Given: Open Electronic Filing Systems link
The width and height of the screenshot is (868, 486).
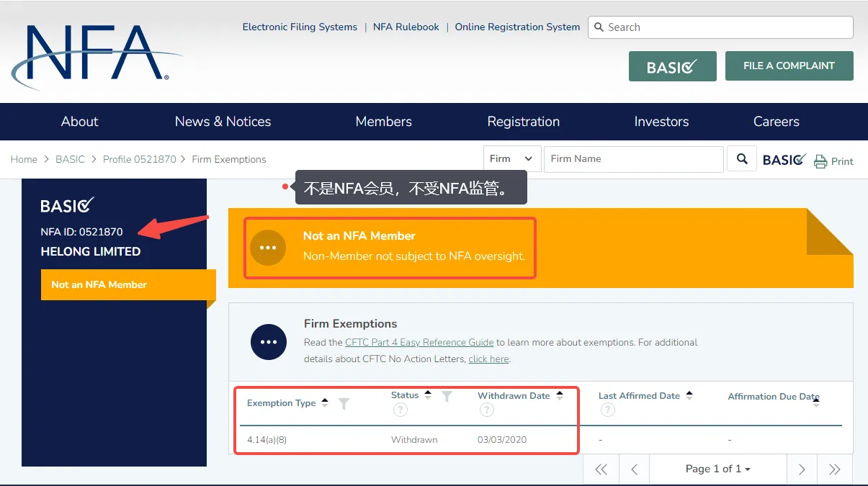Looking at the screenshot, I should coord(300,27).
